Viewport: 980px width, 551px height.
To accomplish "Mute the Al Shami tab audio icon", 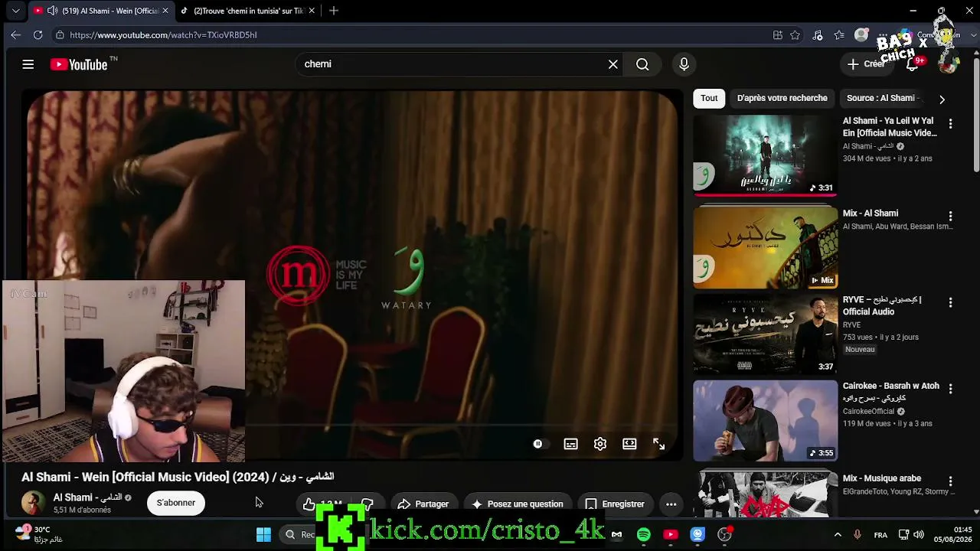I will point(52,11).
